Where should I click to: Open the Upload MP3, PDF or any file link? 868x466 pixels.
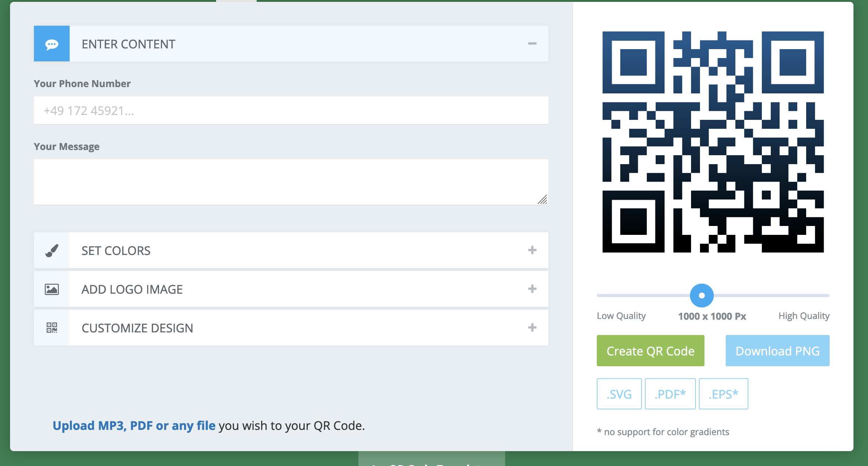(x=134, y=425)
